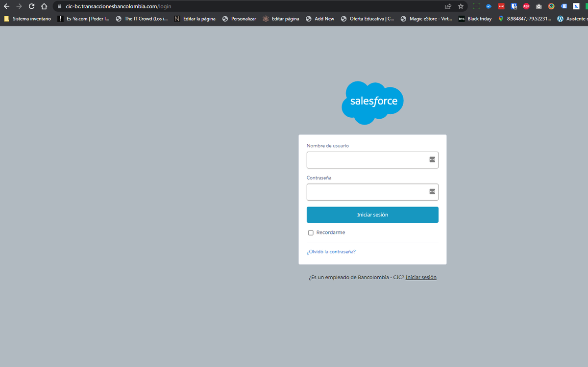Screen dimensions: 588x367
Task: Click employee Iniciar sesión link
Action: tap(421, 277)
